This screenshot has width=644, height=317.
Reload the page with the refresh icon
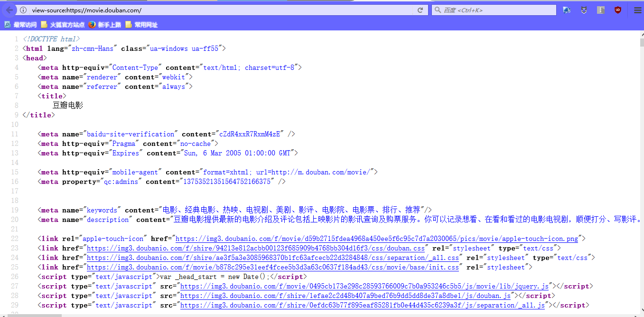(x=420, y=10)
